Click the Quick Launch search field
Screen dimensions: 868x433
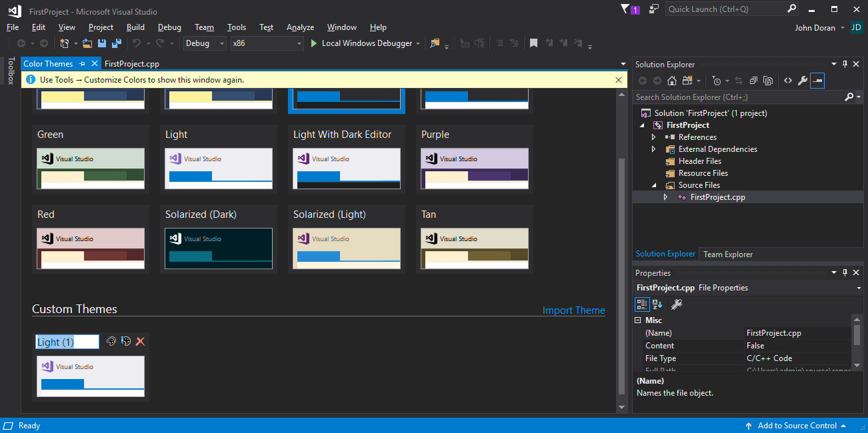[x=725, y=9]
